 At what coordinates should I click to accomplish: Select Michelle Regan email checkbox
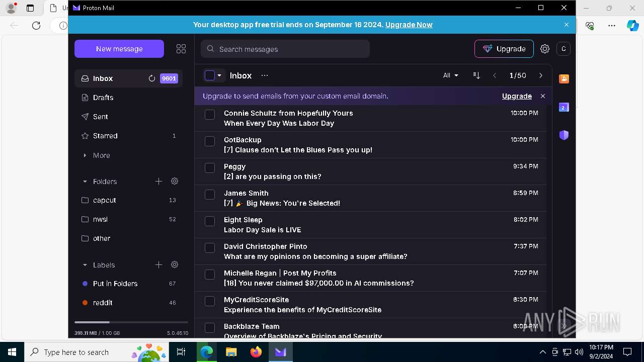pos(210,275)
